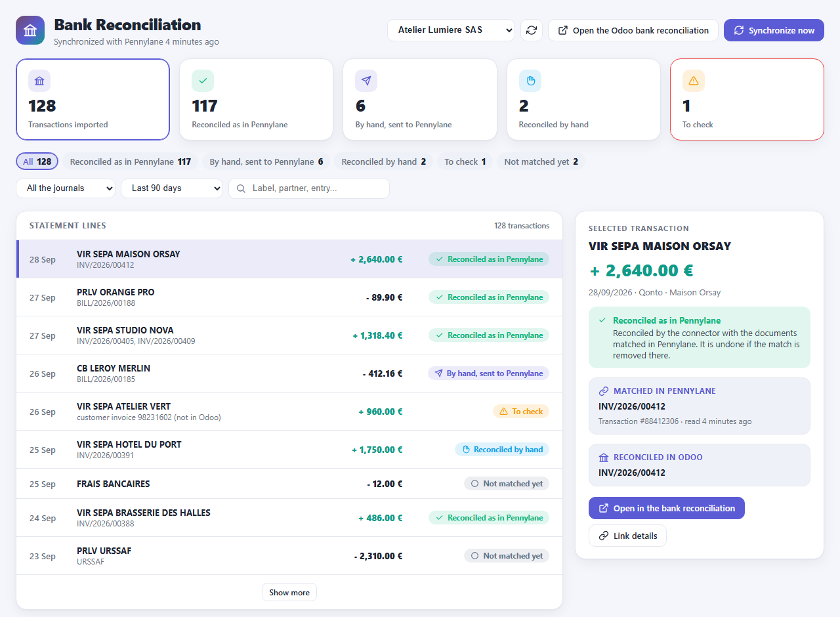
Task: Click Not matched yet badge on PRLV URSSAF row
Action: coord(507,556)
